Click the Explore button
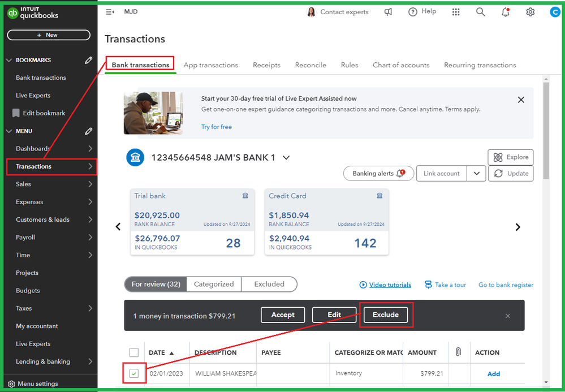 [x=511, y=157]
